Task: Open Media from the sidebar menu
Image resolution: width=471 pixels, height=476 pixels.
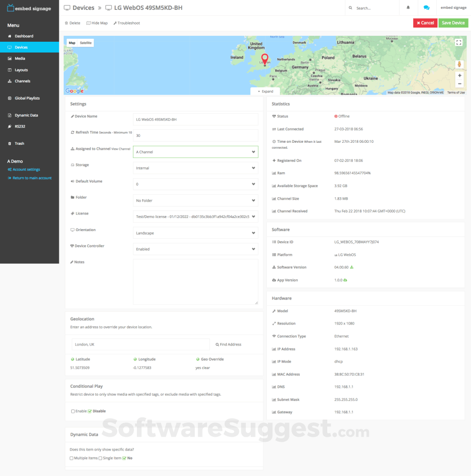Action: pos(20,58)
